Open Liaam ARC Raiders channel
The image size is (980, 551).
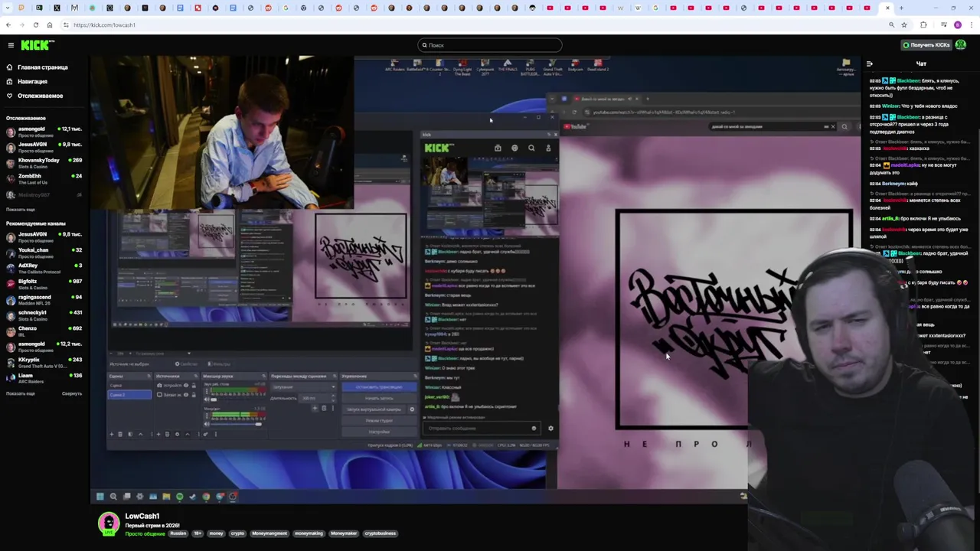coord(46,378)
